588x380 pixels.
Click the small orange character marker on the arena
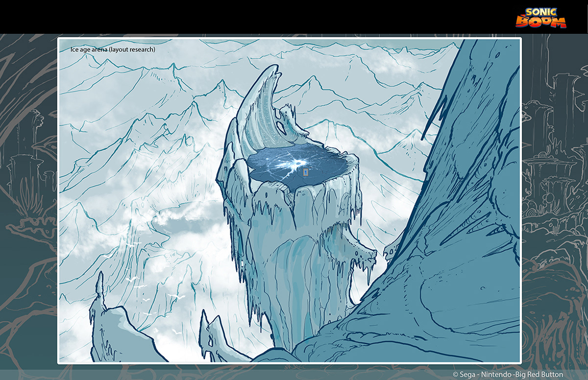tap(306, 172)
